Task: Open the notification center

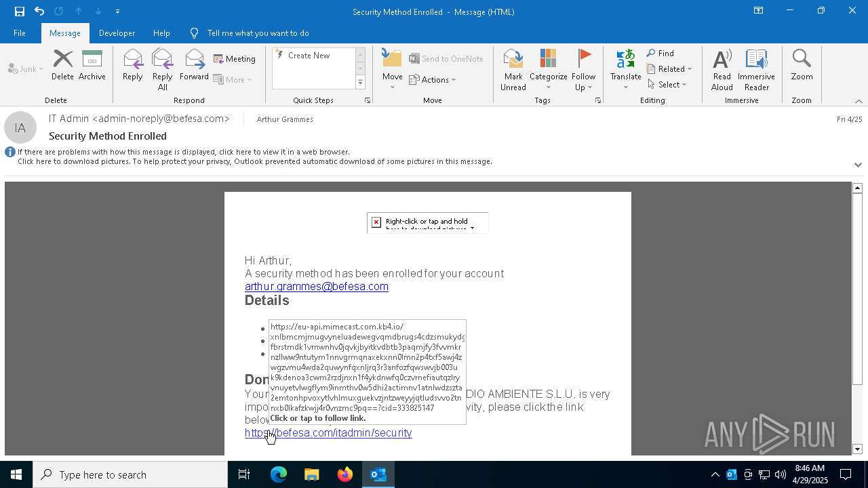Action: 846,474
